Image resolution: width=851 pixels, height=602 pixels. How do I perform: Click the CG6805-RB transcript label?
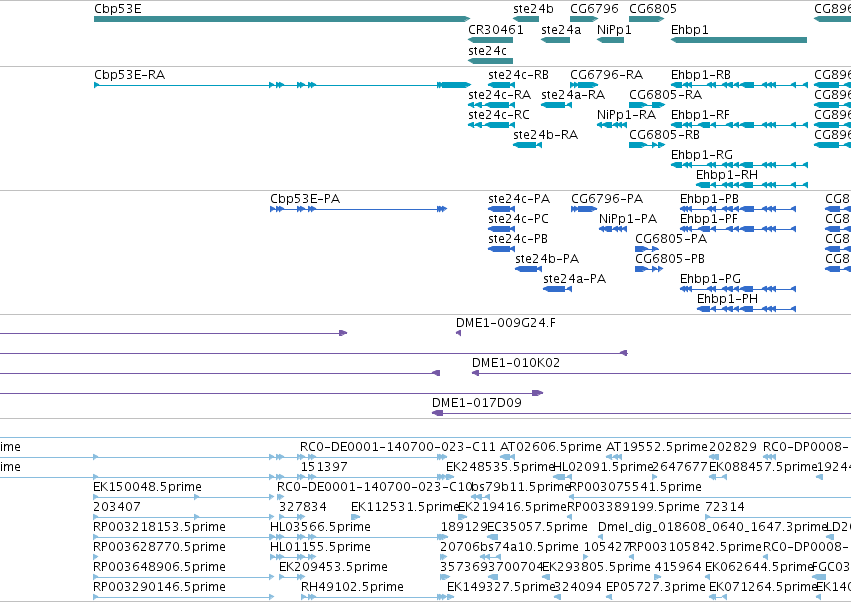(664, 135)
